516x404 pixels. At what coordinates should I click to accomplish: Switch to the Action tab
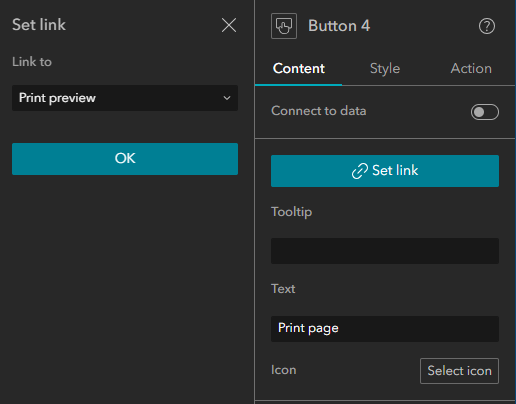[471, 69]
